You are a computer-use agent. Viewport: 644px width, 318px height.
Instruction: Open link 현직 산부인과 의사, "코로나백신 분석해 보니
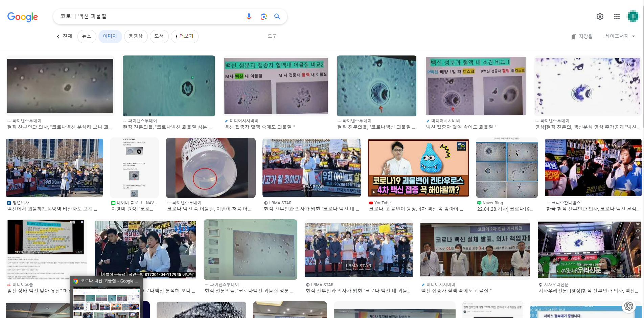pyautogui.click(x=60, y=127)
